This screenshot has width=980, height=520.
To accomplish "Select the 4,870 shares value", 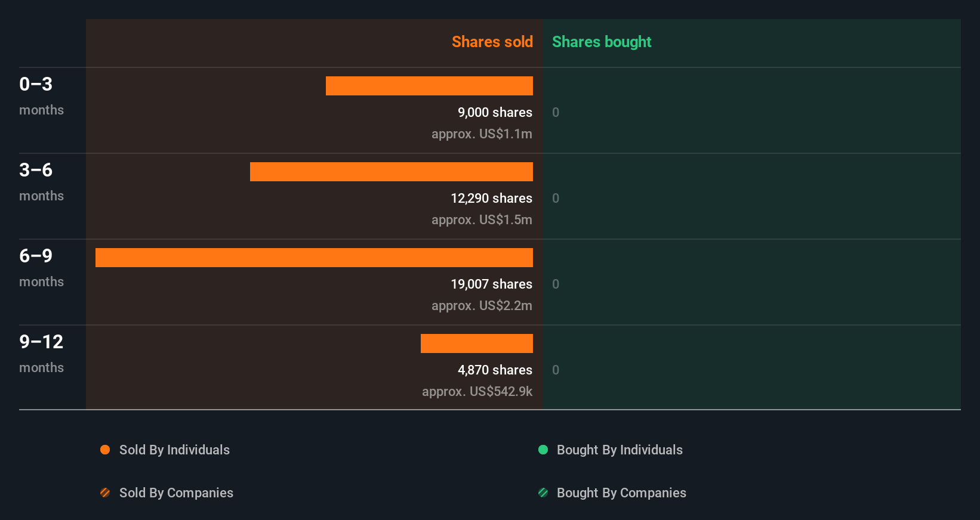I will (x=495, y=370).
